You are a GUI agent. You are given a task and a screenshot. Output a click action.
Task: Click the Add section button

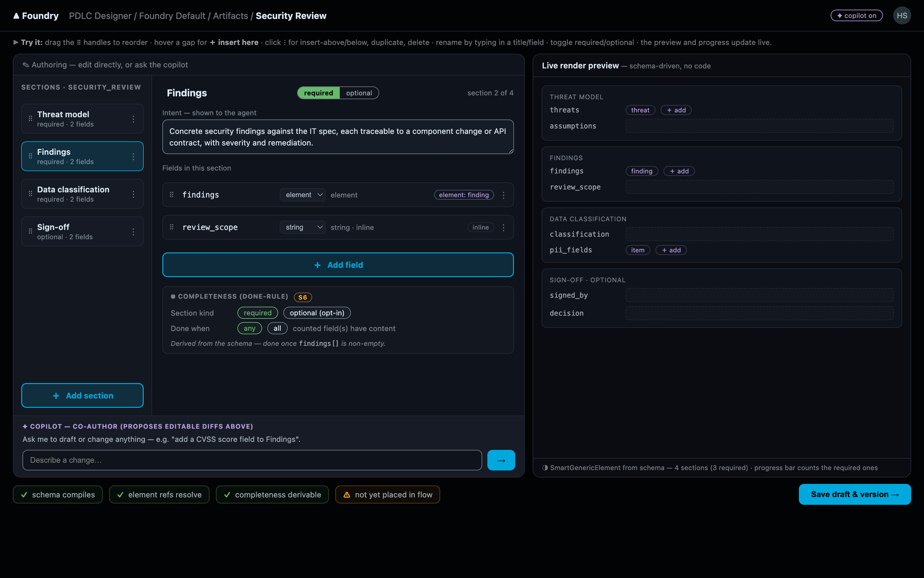click(82, 396)
